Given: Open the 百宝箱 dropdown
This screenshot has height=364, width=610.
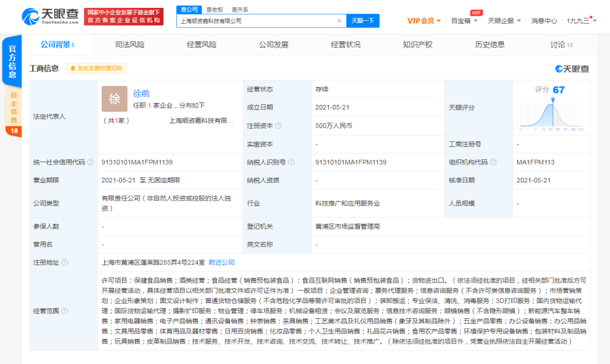Looking at the screenshot, I should pos(464,21).
